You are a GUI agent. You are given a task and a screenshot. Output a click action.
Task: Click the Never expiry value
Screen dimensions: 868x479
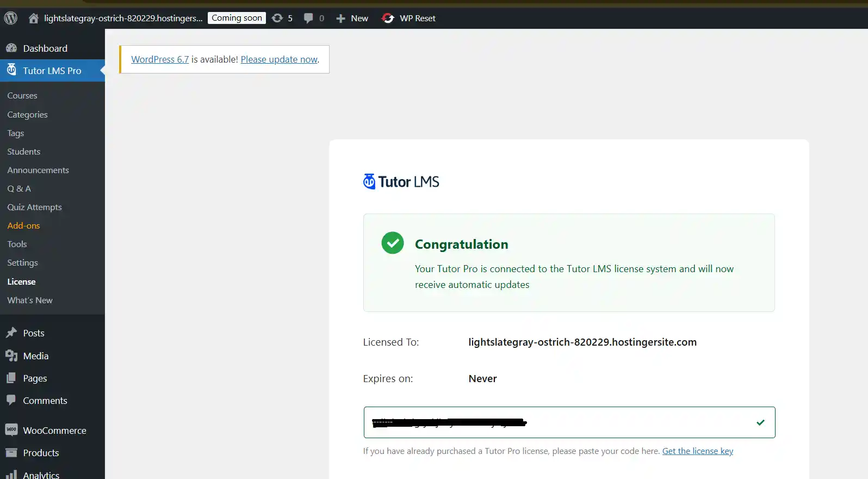coord(482,378)
